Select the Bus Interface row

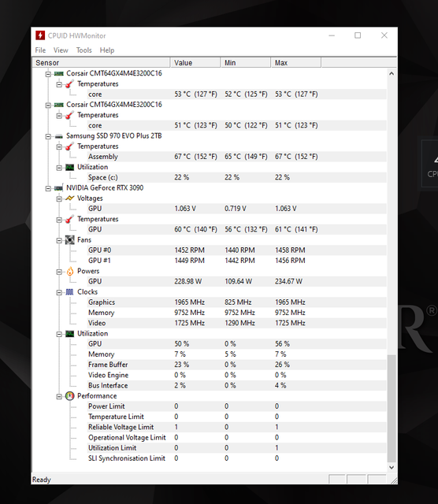[237, 385]
